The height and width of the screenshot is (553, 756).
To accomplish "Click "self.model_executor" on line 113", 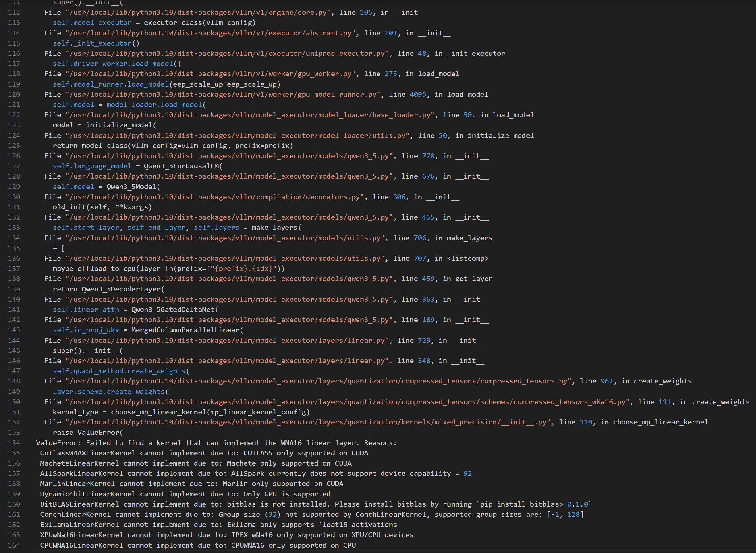I will 92,23.
